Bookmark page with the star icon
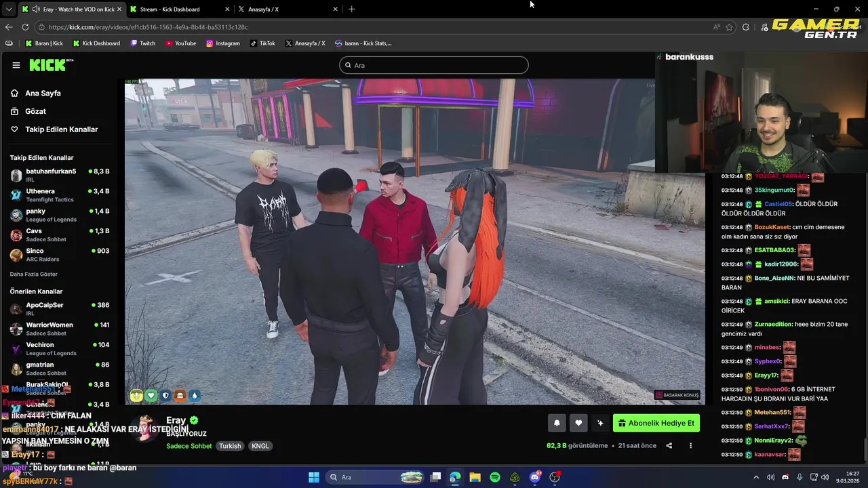Image resolution: width=868 pixels, height=488 pixels. point(730,27)
